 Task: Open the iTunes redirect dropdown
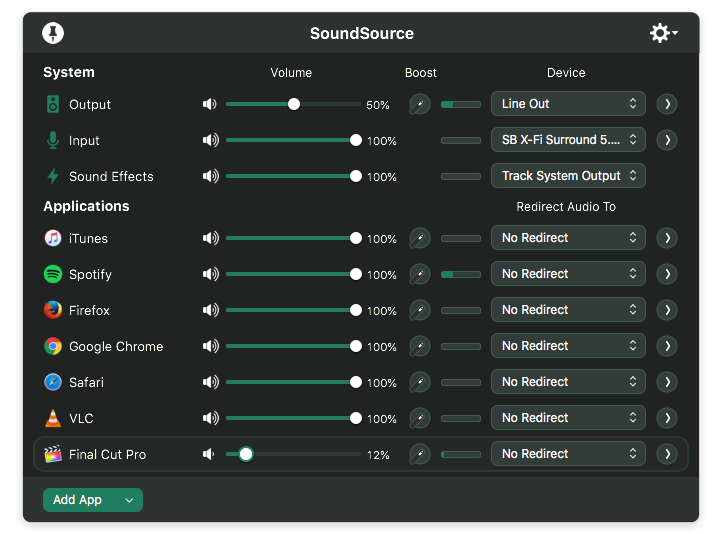point(568,238)
